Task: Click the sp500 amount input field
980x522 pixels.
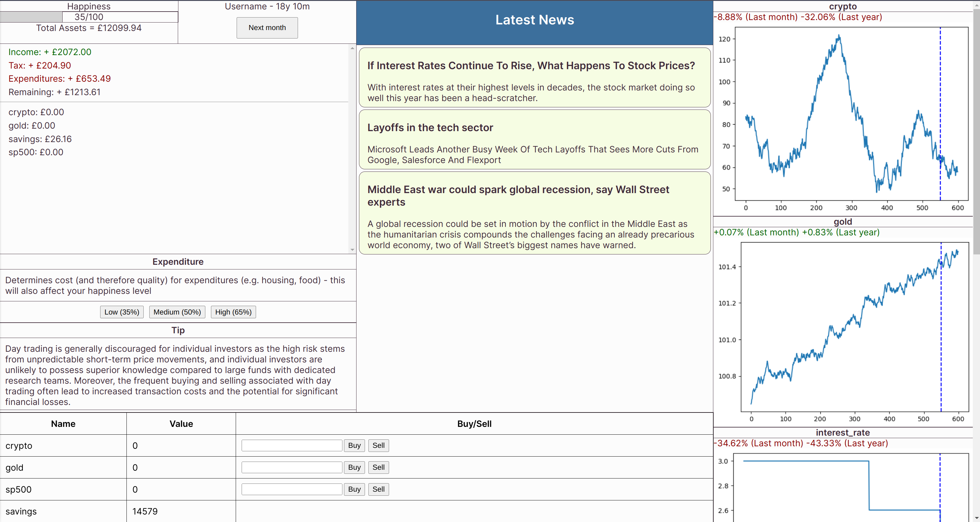Action: [292, 489]
